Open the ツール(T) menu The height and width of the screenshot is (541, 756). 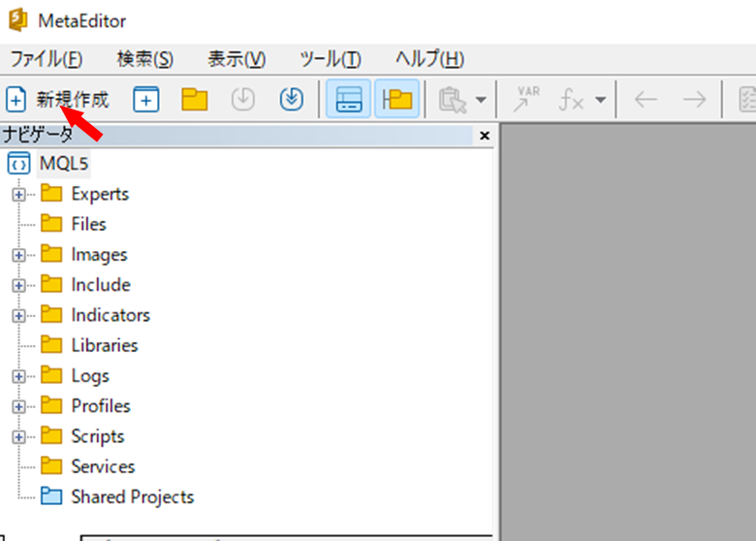(x=331, y=59)
